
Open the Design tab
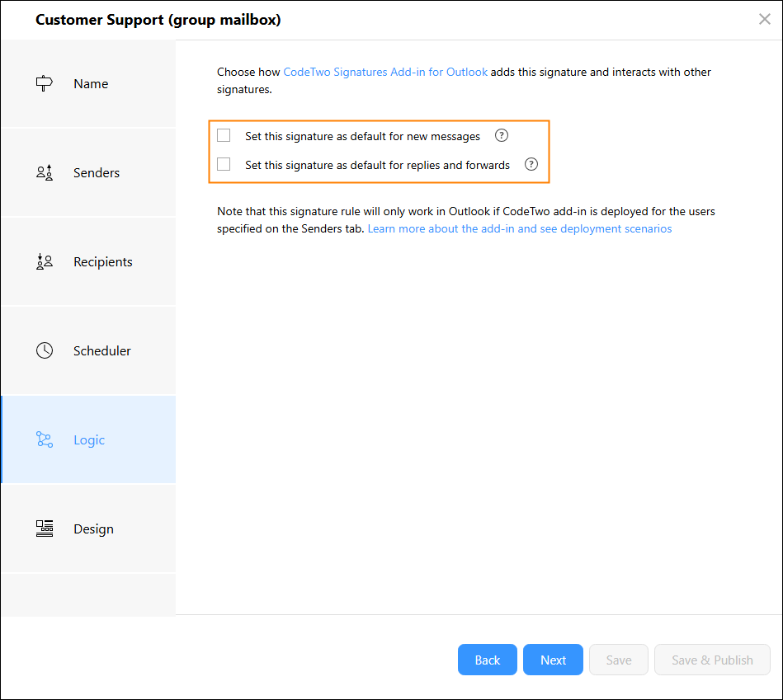pos(88,529)
